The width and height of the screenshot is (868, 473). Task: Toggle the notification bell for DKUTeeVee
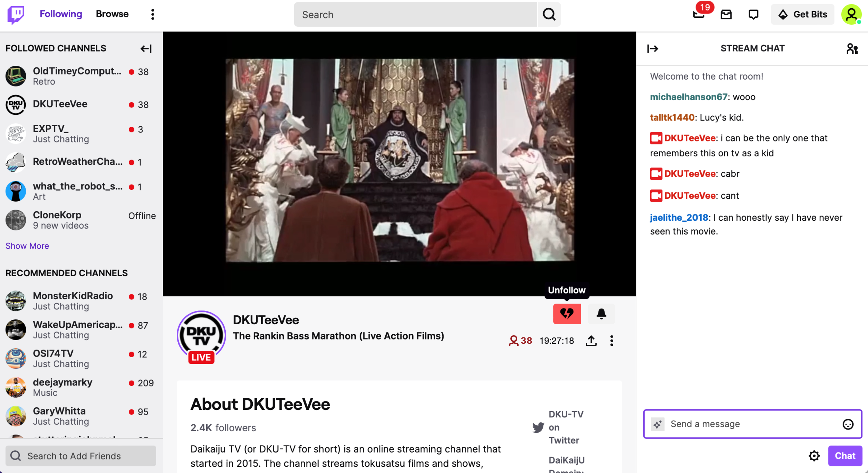pyautogui.click(x=601, y=314)
